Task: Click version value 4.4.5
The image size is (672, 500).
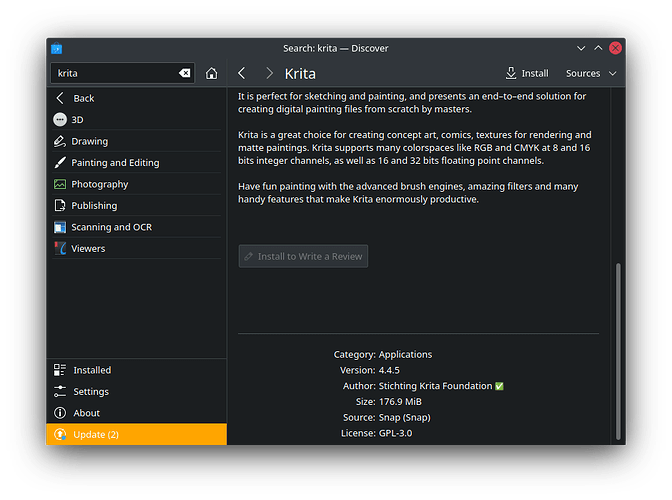Action: [x=389, y=370]
